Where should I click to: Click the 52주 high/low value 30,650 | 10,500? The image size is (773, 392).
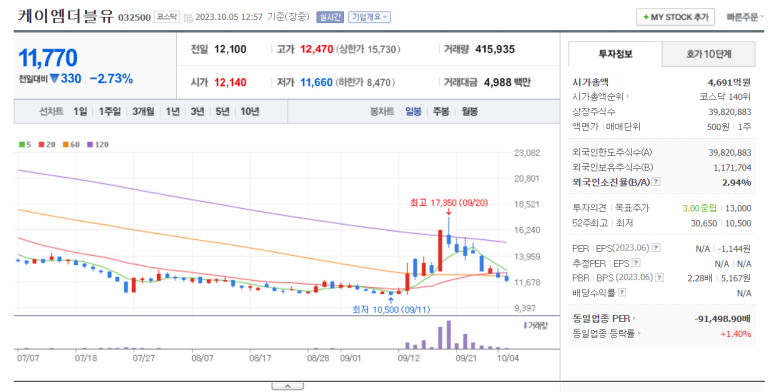[x=721, y=223]
